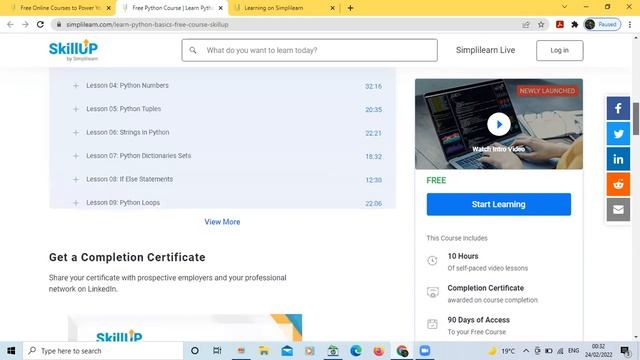Open the Windows Start menu
The width and height of the screenshot is (640, 360).
(11, 351)
